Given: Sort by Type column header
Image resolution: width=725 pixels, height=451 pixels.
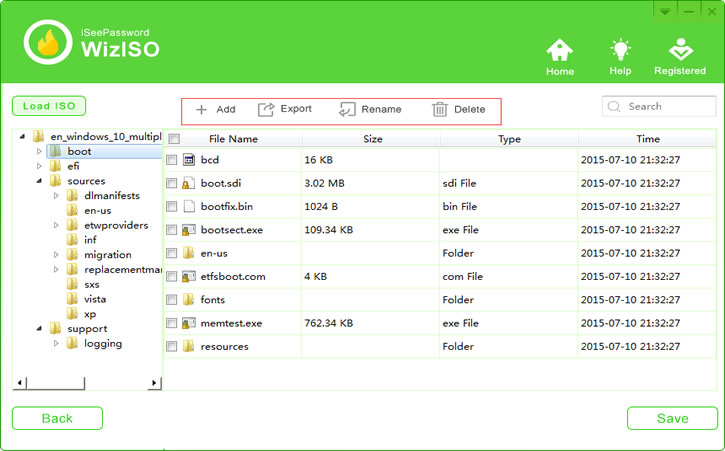Looking at the screenshot, I should 509,139.
